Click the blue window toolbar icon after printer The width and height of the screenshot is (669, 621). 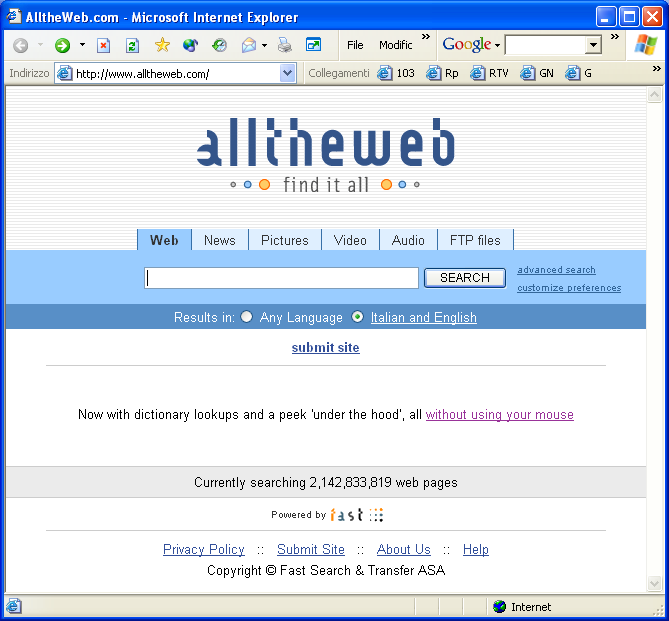click(313, 44)
